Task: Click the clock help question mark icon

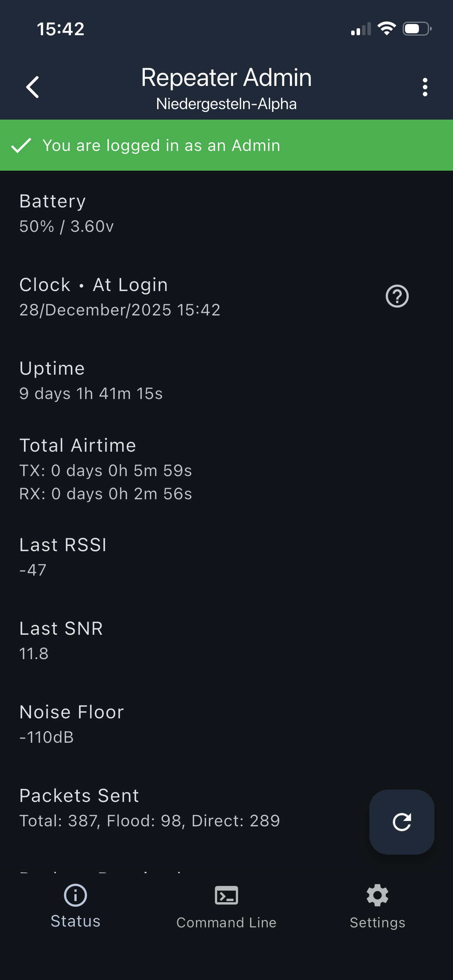Action: pyautogui.click(x=397, y=296)
